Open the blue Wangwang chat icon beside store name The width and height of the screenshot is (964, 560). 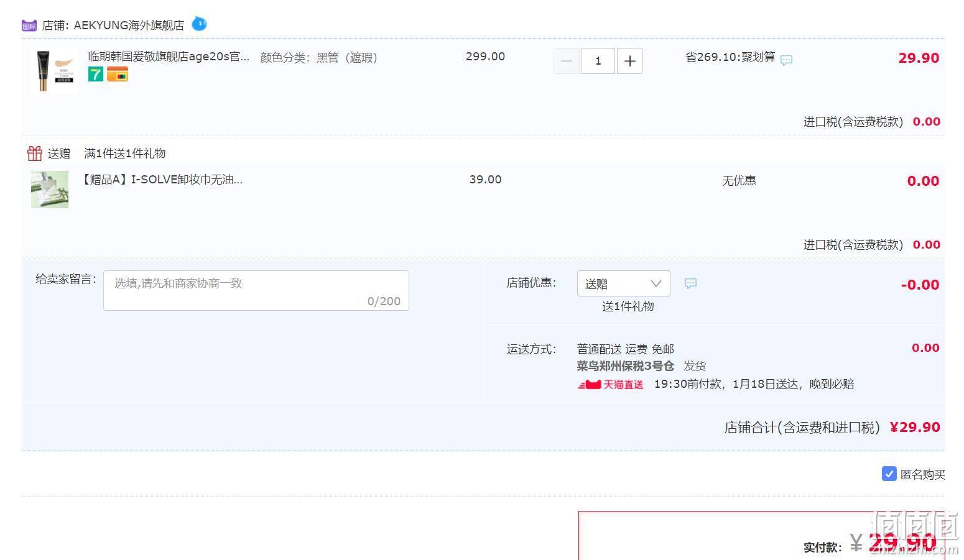pos(199,24)
